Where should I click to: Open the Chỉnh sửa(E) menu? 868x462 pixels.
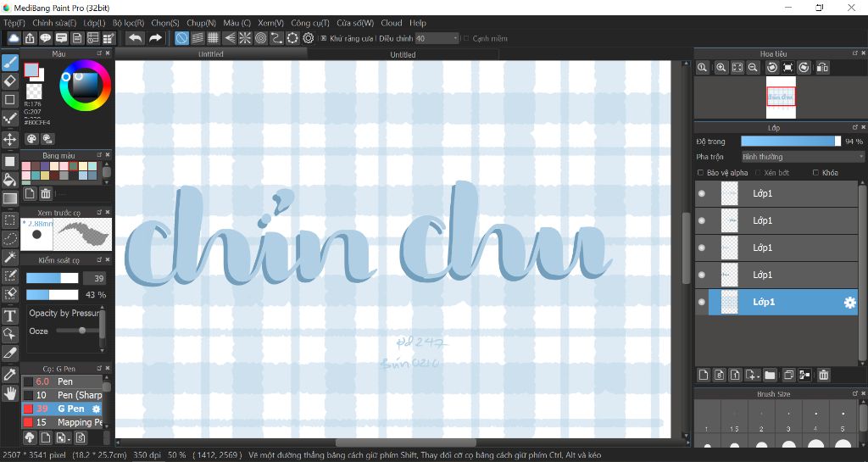[x=54, y=23]
